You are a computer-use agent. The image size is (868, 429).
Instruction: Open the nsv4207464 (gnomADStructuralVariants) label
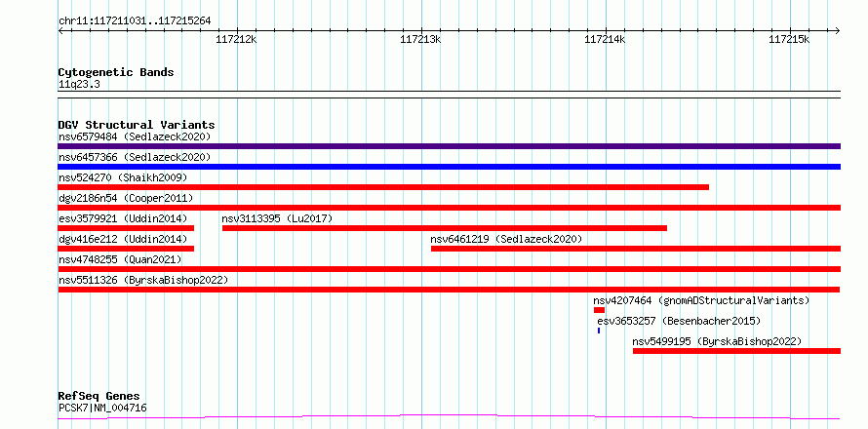pyautogui.click(x=701, y=300)
